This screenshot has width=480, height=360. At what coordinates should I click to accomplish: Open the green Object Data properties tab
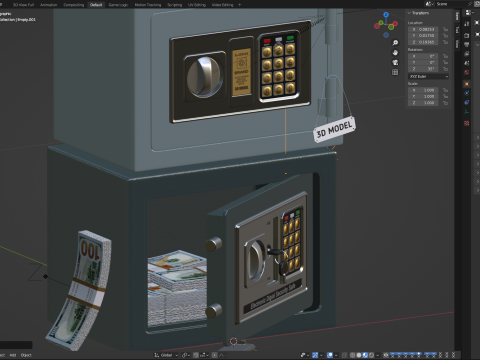point(467,112)
